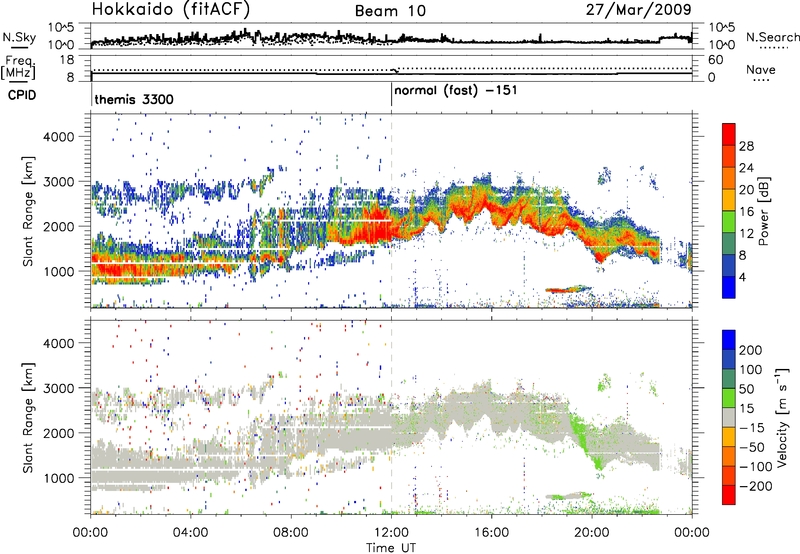This screenshot has height=554, width=800.
Task: Click the '4000' tick on power panel
Action: (59, 137)
